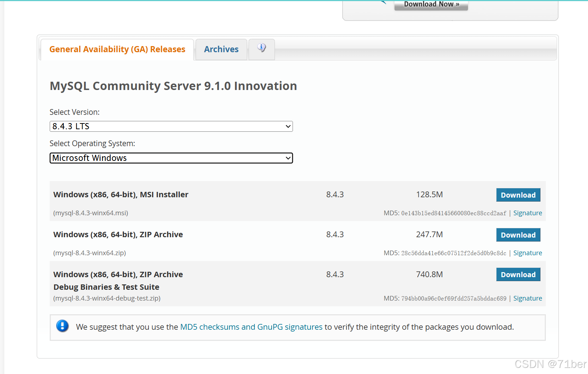The image size is (588, 374).
Task: Open Signature link for mysql-8.4.3-winx64.zip
Action: click(x=527, y=253)
